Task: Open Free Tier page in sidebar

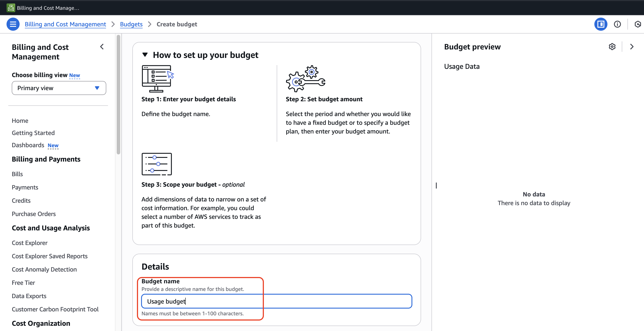Action: (23, 283)
